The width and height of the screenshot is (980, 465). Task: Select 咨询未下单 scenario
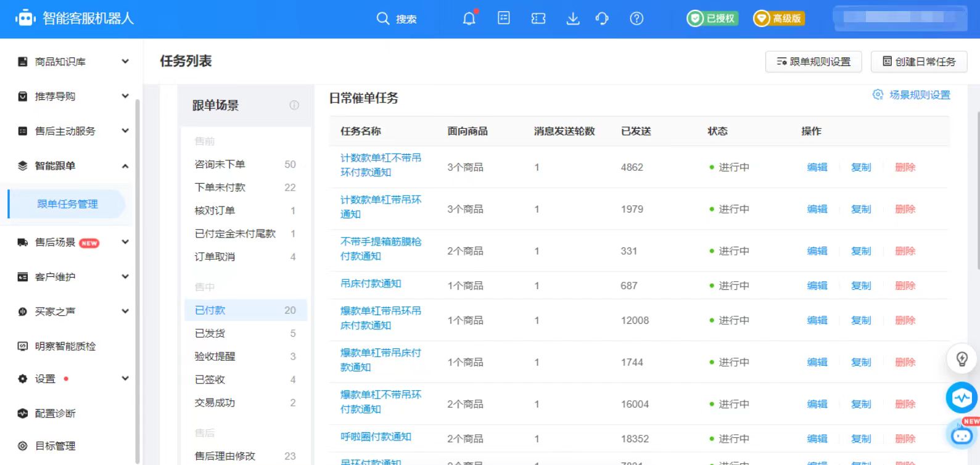pos(245,164)
